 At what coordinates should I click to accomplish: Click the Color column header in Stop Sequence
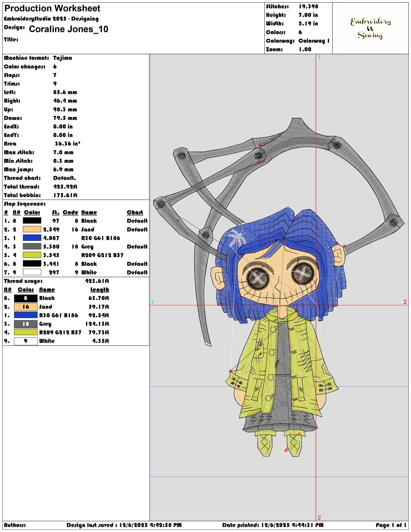click(32, 212)
